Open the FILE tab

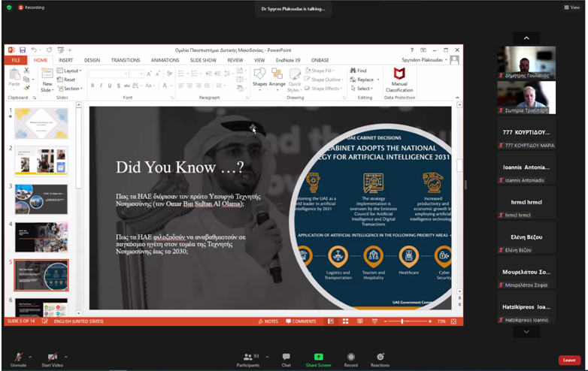[x=16, y=60]
